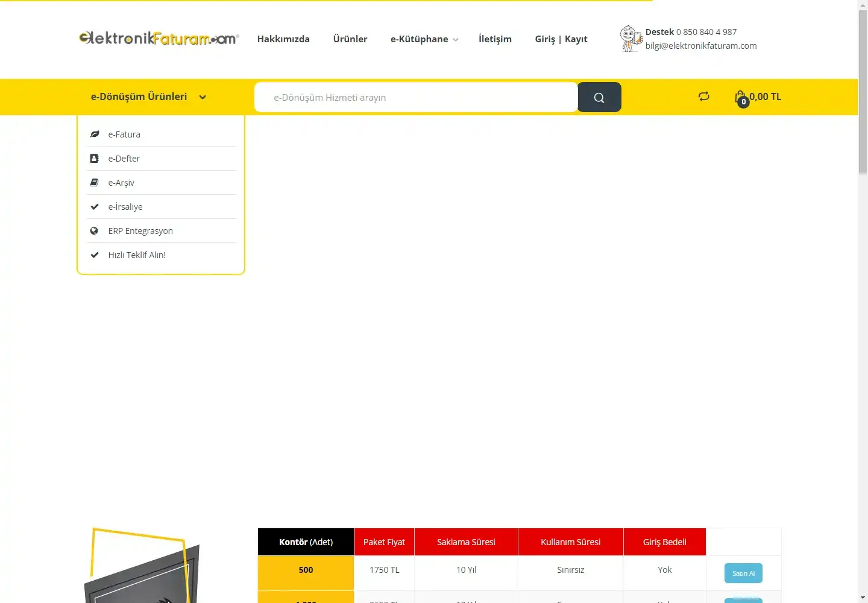Viewport: 868px width, 603px height.
Task: Click the book icon beside e-Defter
Action: coord(94,159)
